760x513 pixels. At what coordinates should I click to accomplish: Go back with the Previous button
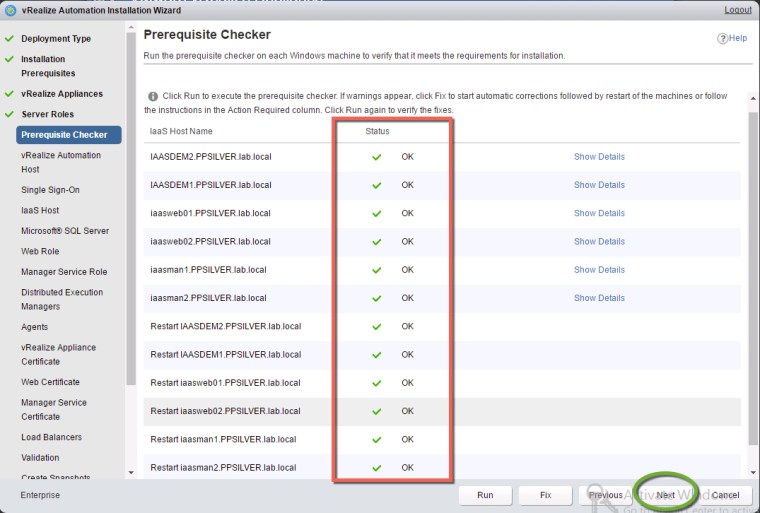point(605,495)
